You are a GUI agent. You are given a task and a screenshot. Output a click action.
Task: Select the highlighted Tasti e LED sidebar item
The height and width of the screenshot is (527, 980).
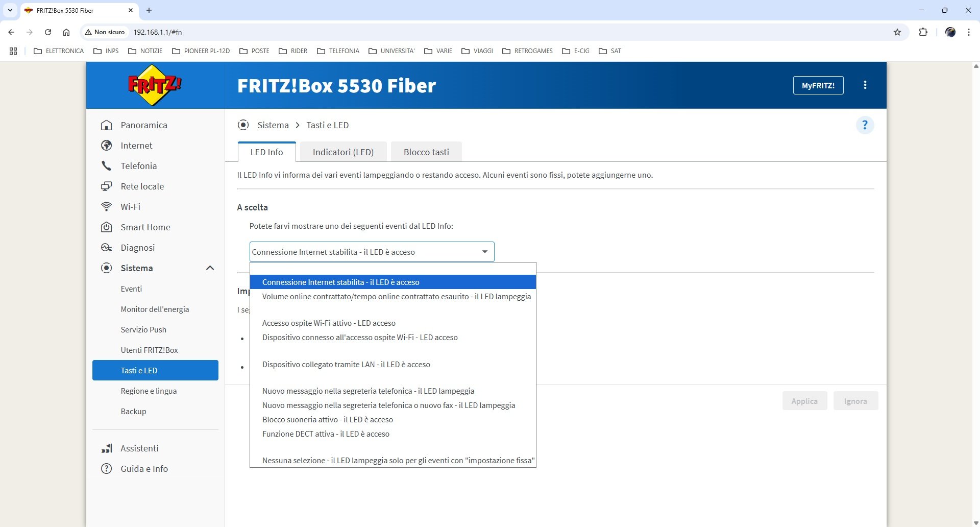pyautogui.click(x=155, y=370)
